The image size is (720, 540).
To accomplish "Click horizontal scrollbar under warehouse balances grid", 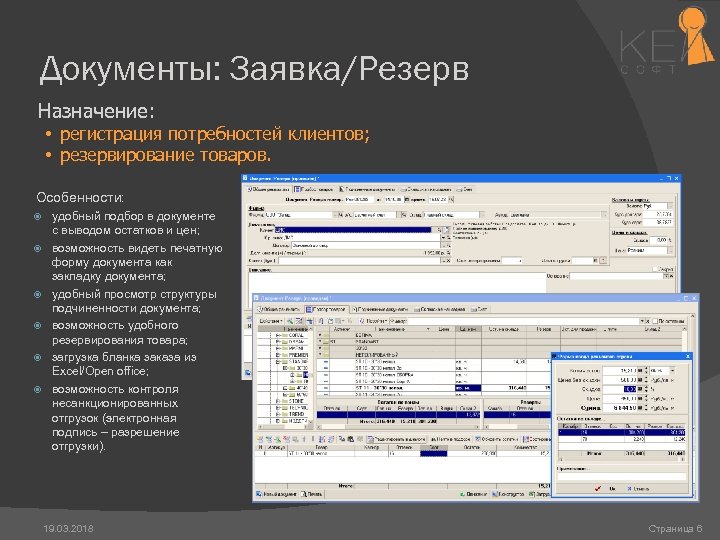I will 397,427.
